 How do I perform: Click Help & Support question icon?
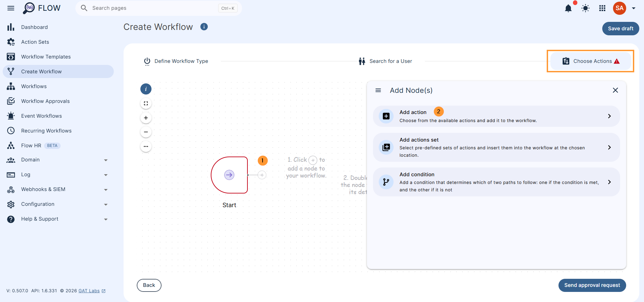(x=11, y=219)
